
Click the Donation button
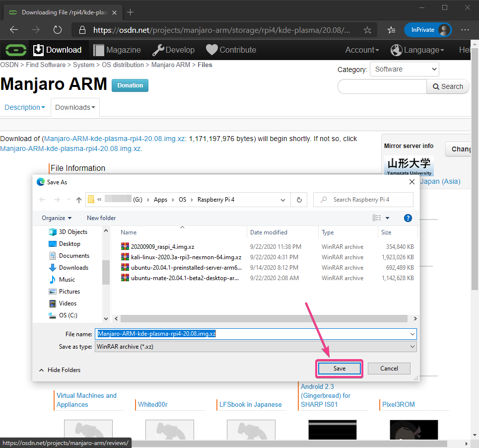click(130, 85)
